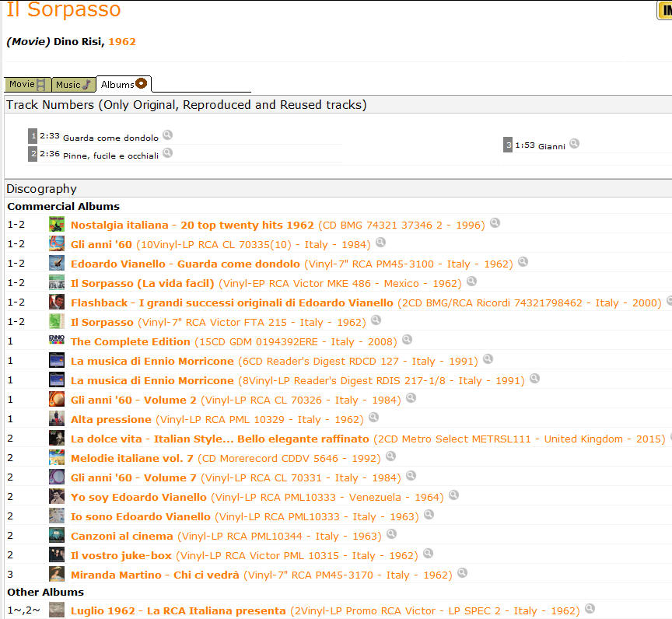Click magnifier beside Gli anni '60 Volume 2

(x=411, y=398)
